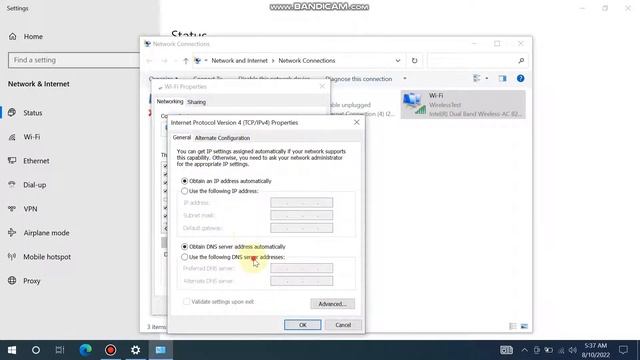Select the General tab in IPv4 Properties
Screen dimensions: 640x360
coord(182,138)
